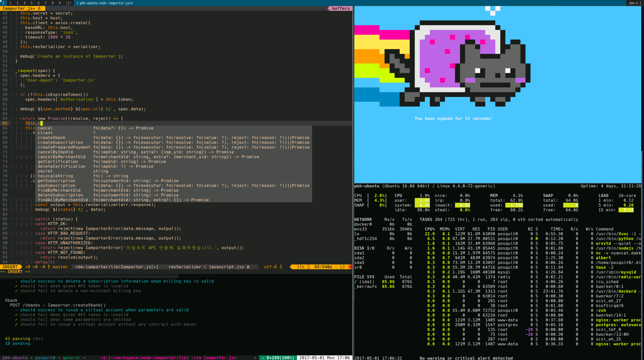Toggle the checkmark on 'should fail to delete a non-existent billing key'

(16, 291)
